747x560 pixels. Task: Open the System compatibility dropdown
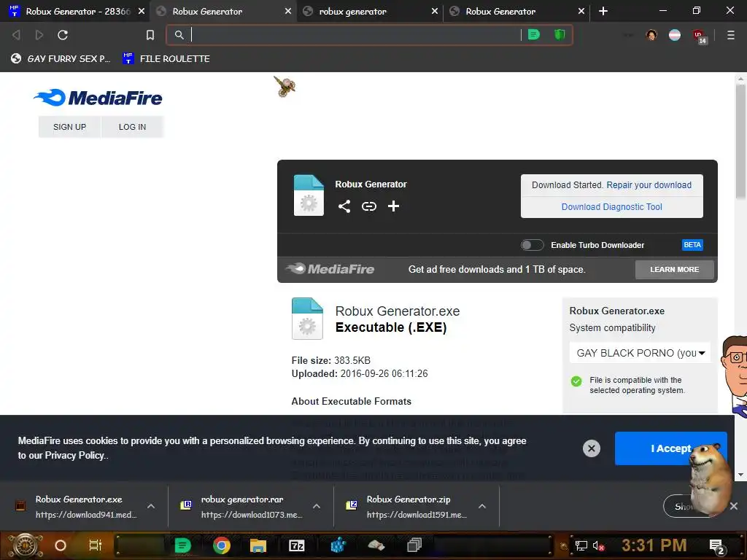pos(640,353)
